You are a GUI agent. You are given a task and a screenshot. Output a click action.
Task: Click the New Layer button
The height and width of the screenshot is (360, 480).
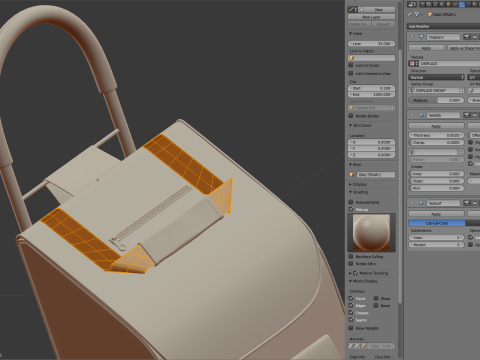pos(371,17)
